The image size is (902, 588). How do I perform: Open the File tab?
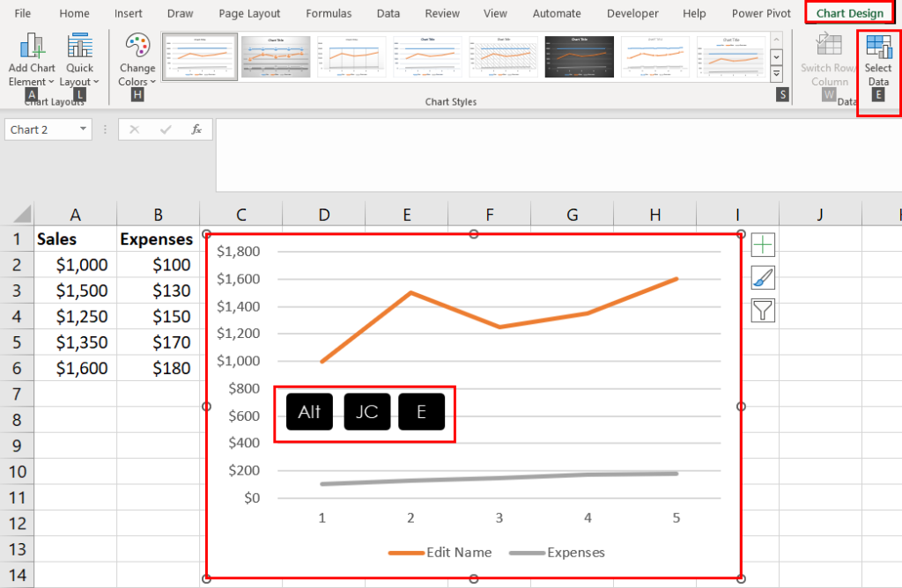point(22,13)
